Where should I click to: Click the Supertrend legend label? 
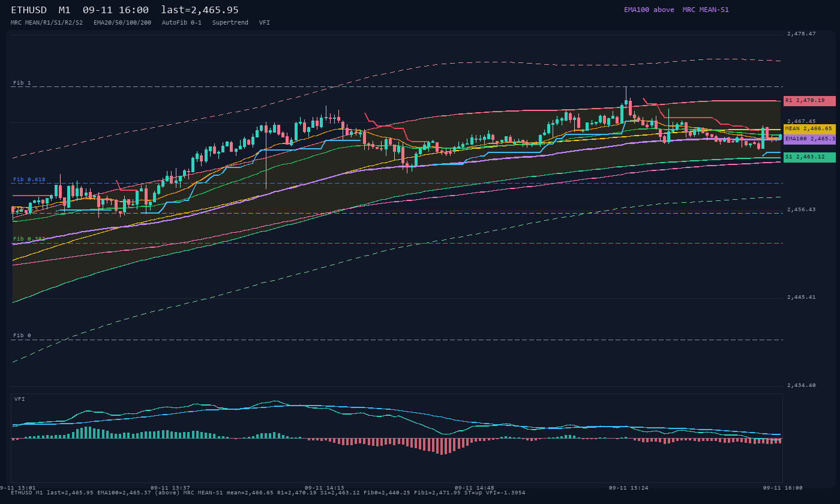(x=230, y=22)
